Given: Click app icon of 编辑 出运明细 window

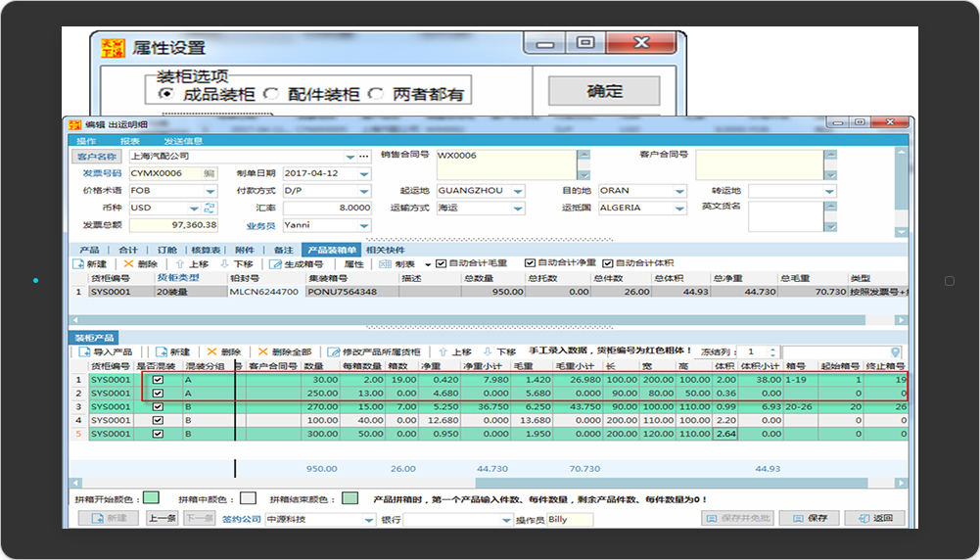Looking at the screenshot, I should [75, 123].
